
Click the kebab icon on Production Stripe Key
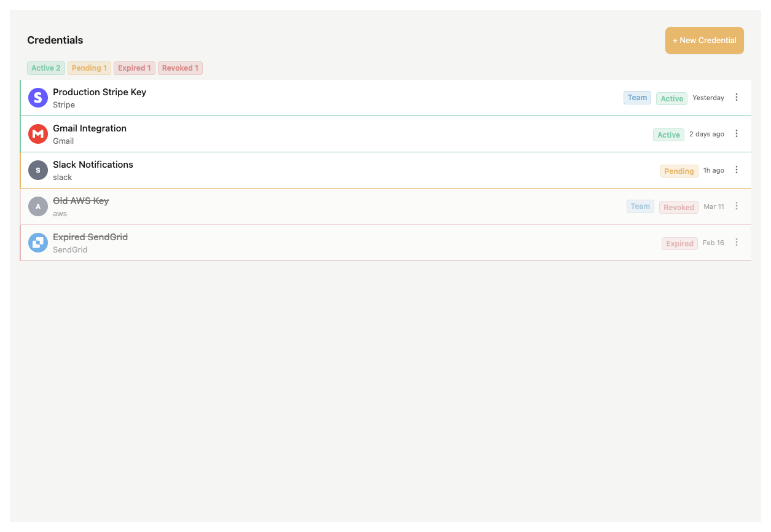click(737, 97)
